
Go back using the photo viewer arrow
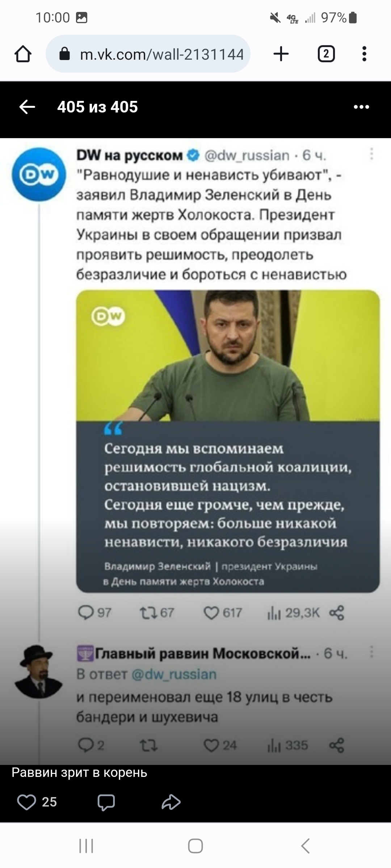pos(27,107)
